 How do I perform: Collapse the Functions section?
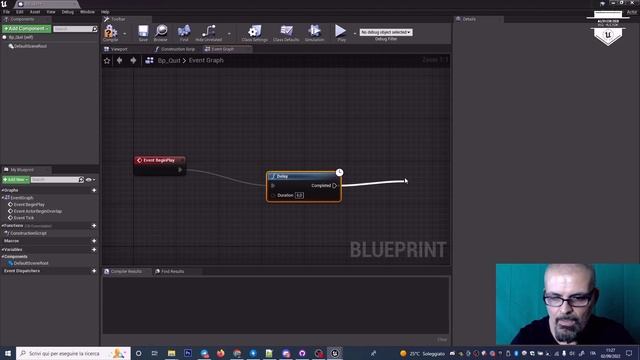2,226
